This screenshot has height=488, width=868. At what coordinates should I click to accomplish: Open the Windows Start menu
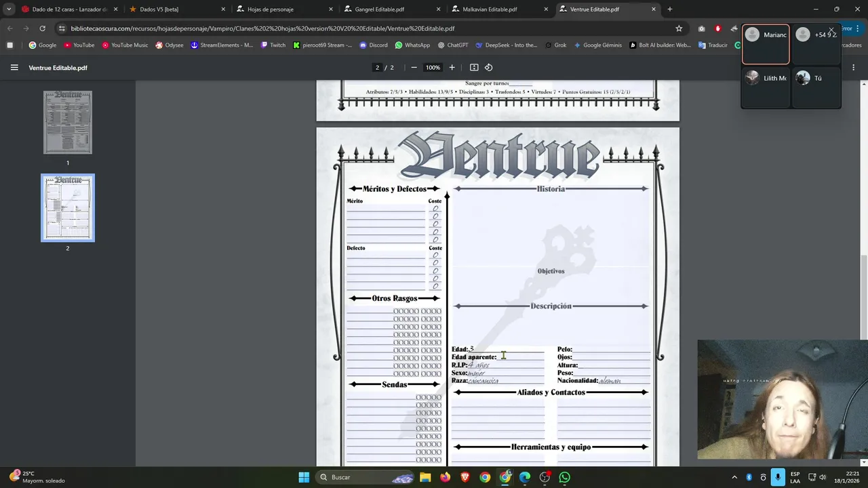pos(304,477)
